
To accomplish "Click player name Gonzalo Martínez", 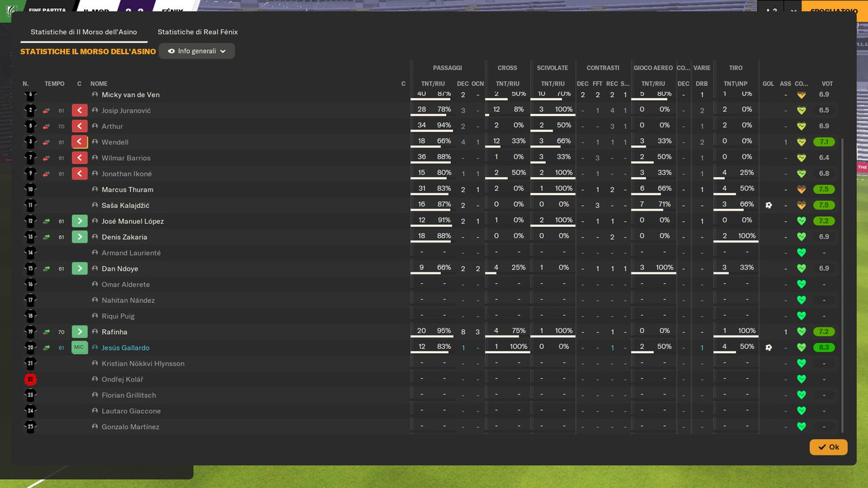I will point(130,427).
